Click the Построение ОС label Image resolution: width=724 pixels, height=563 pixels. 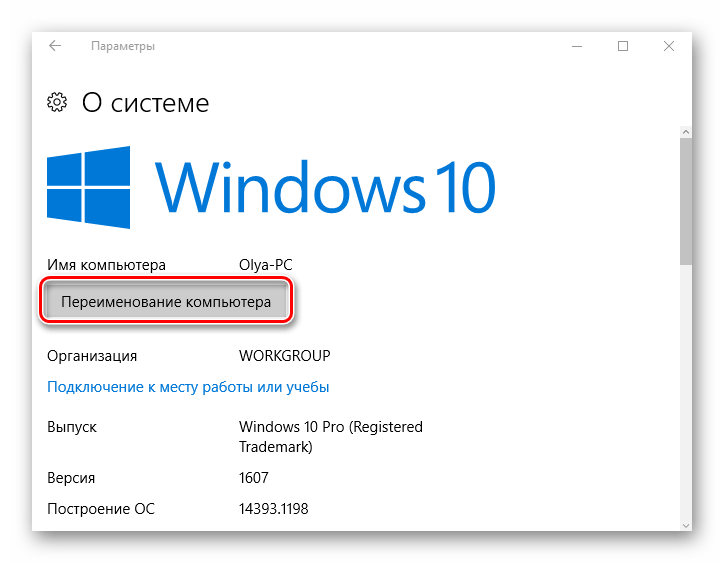click(101, 509)
